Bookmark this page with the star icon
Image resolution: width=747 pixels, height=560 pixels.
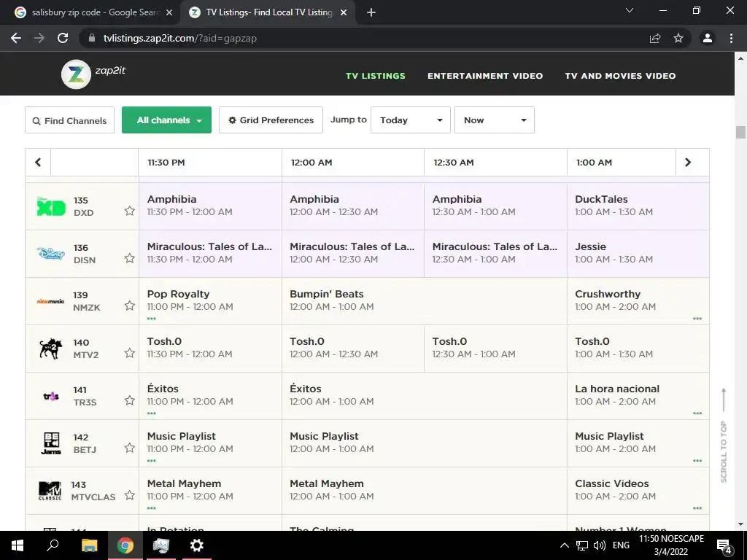pyautogui.click(x=678, y=38)
